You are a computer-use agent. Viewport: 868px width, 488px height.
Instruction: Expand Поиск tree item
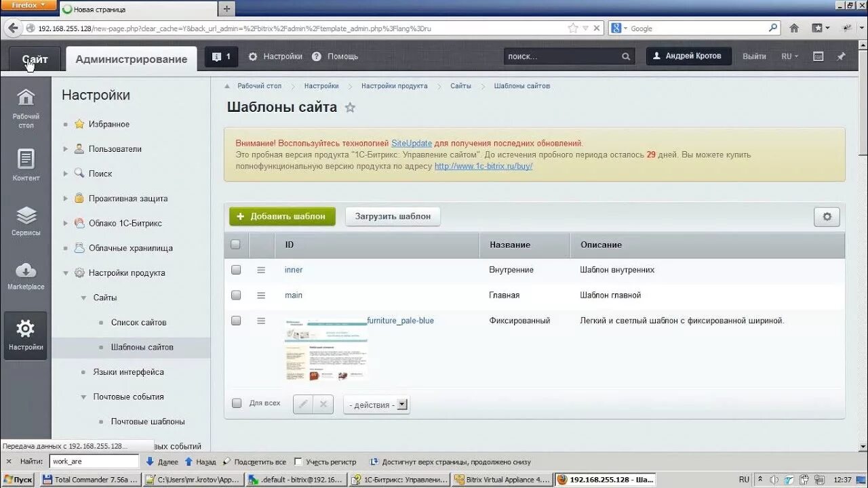[66, 174]
